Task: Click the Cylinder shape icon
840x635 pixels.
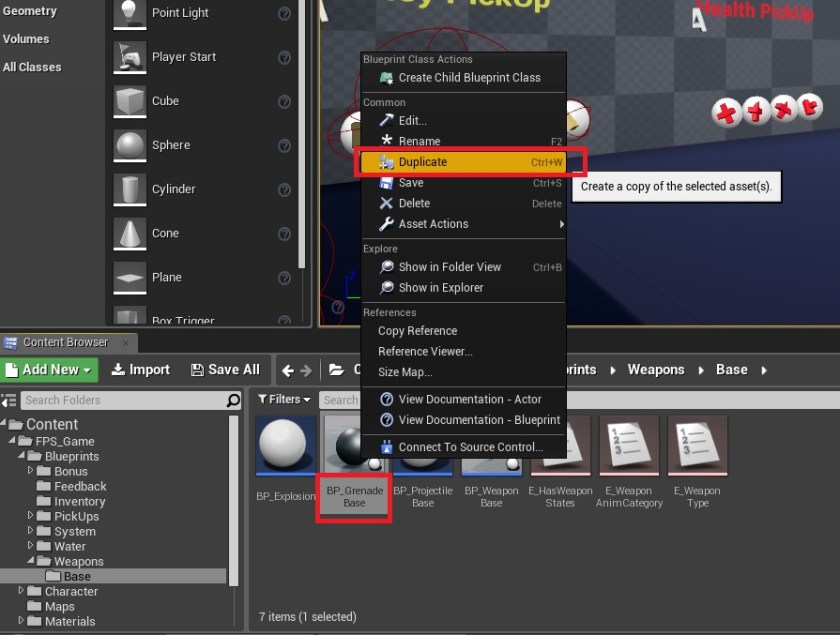Action: (x=129, y=189)
